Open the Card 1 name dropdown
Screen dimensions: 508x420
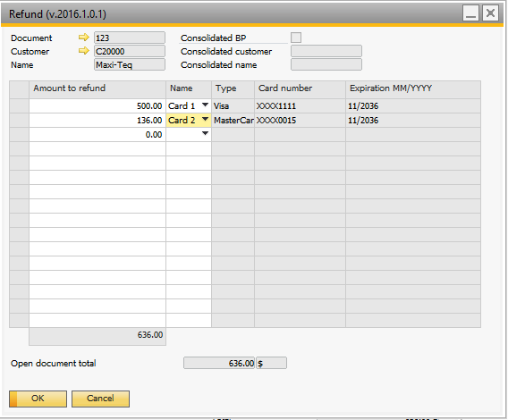pos(205,105)
